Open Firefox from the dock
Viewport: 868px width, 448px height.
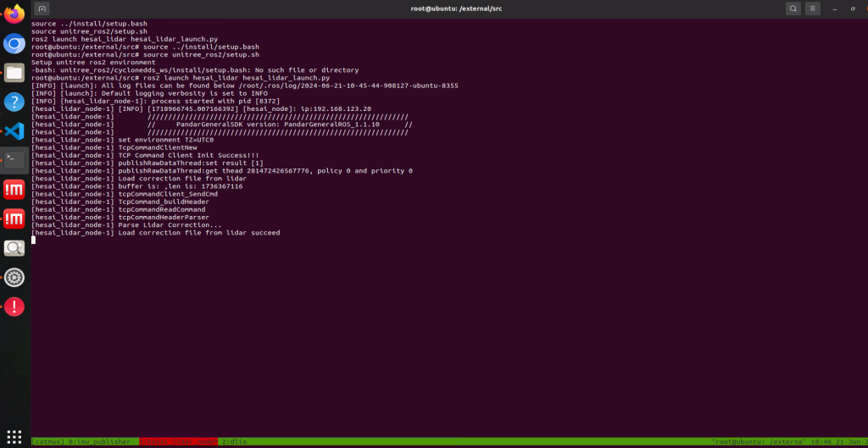[14, 14]
